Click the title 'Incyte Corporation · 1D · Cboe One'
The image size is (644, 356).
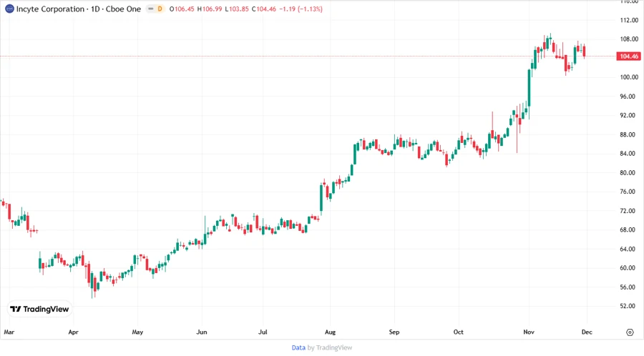[79, 9]
